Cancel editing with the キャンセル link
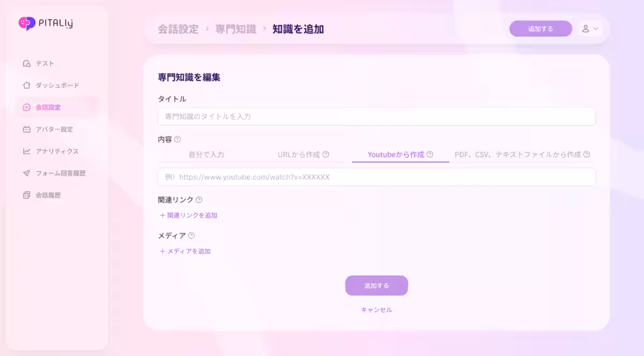Viewport: 644px width, 356px height. click(376, 309)
